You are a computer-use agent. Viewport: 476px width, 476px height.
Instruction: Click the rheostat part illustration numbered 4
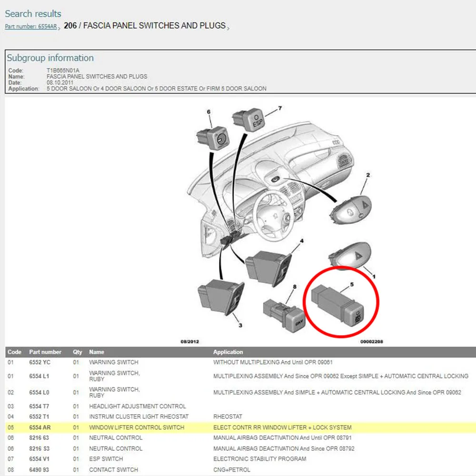coord(268,268)
